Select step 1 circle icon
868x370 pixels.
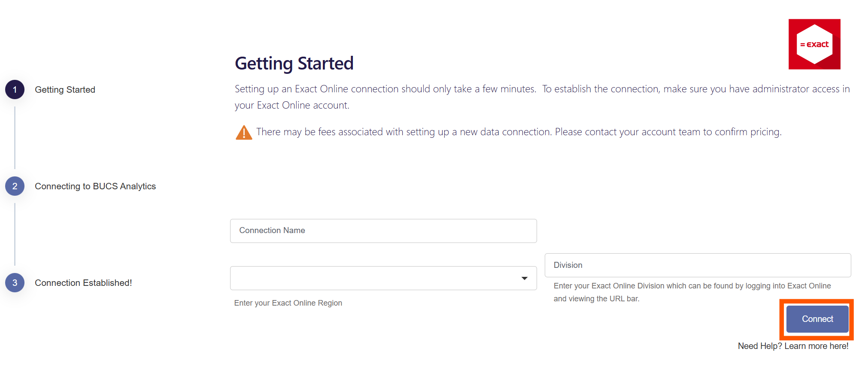15,90
